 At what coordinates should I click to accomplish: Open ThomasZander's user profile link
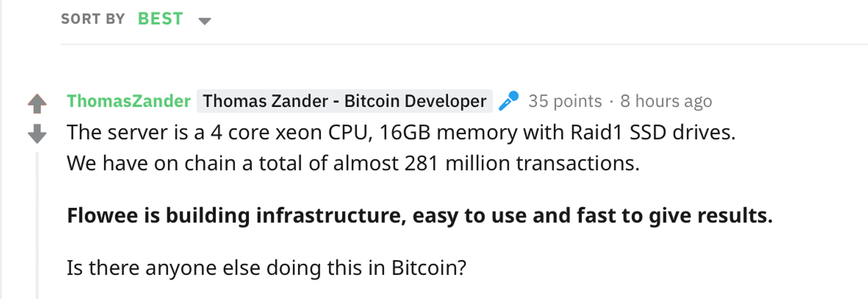point(129,101)
